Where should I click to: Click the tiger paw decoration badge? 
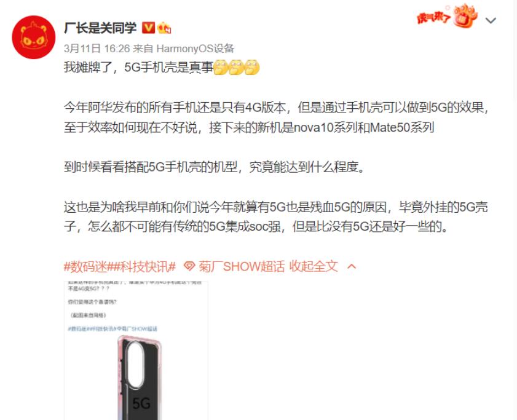click(x=465, y=16)
